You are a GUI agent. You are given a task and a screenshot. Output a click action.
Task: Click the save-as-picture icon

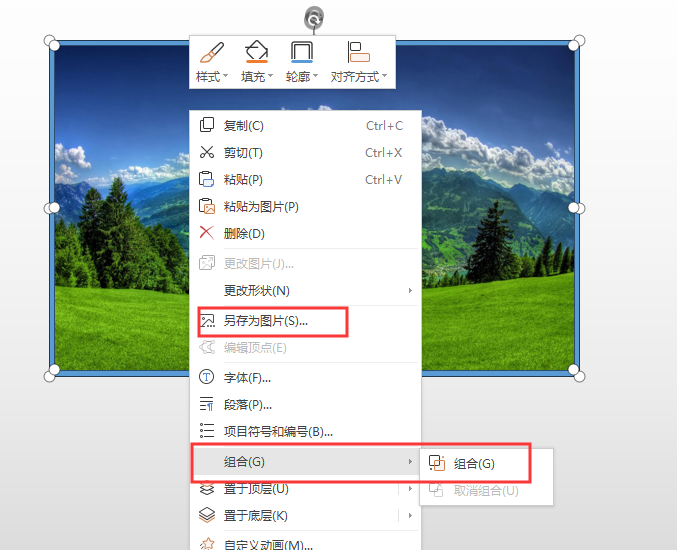click(207, 321)
